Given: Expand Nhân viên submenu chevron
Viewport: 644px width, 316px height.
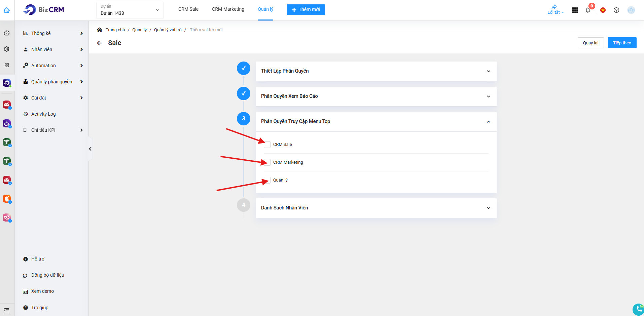Looking at the screenshot, I should point(81,49).
